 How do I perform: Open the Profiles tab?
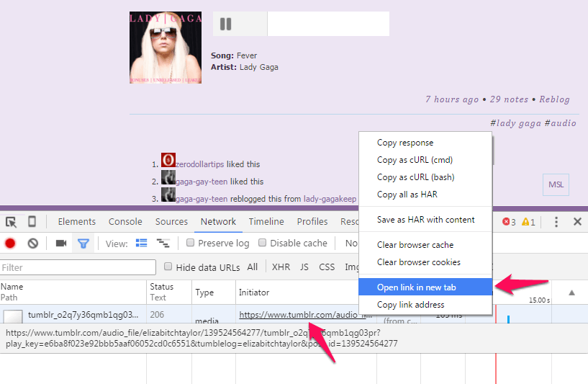point(312,221)
